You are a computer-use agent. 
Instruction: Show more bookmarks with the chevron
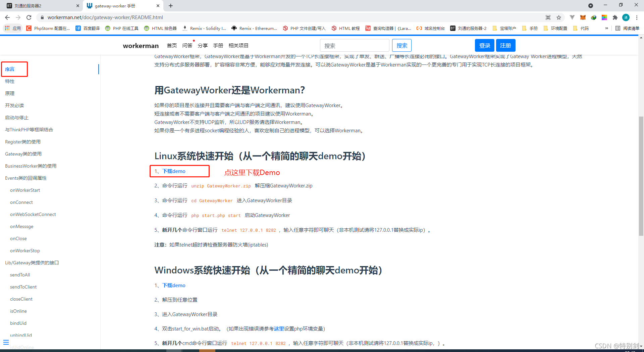606,28
